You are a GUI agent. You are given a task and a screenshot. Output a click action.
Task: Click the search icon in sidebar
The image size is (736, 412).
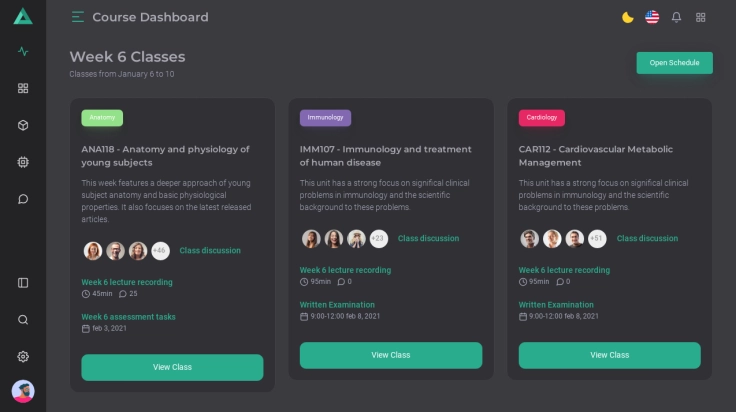(23, 320)
